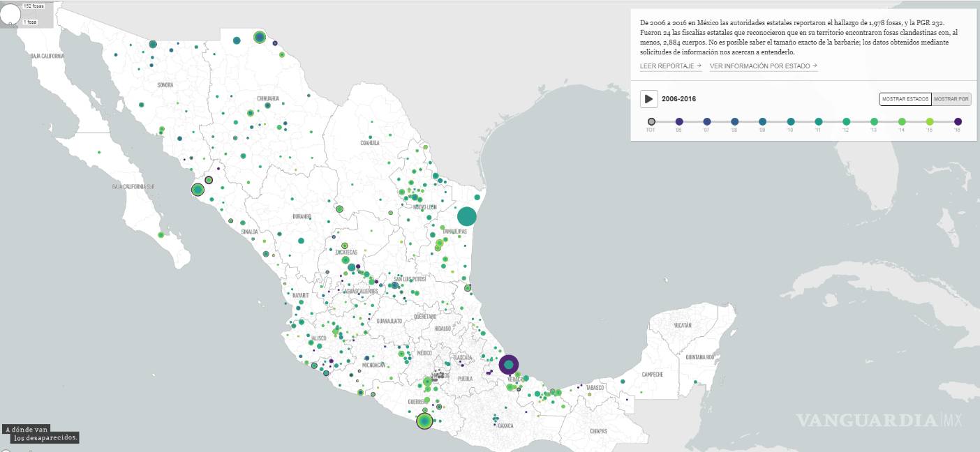Select the Coahuila state label on the map
The width and height of the screenshot is (980, 452).
(370, 143)
